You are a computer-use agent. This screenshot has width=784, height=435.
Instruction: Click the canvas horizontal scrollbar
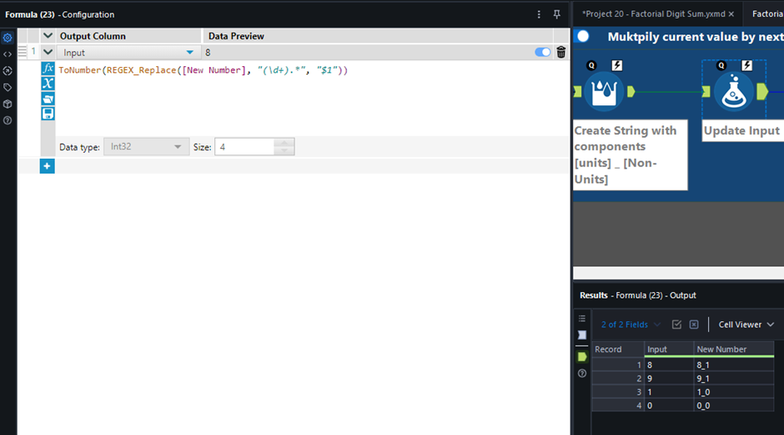coord(678,272)
